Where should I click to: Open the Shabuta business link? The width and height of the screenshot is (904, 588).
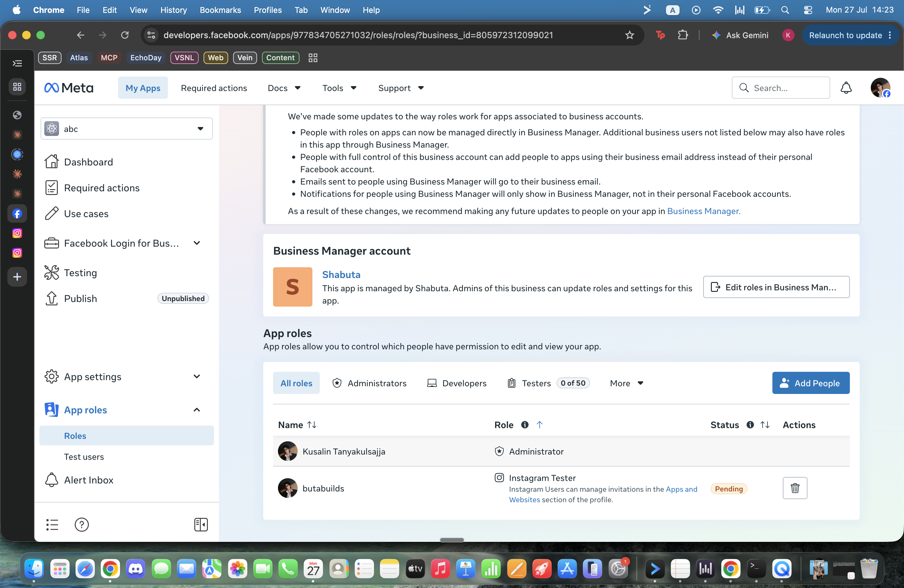[341, 274]
